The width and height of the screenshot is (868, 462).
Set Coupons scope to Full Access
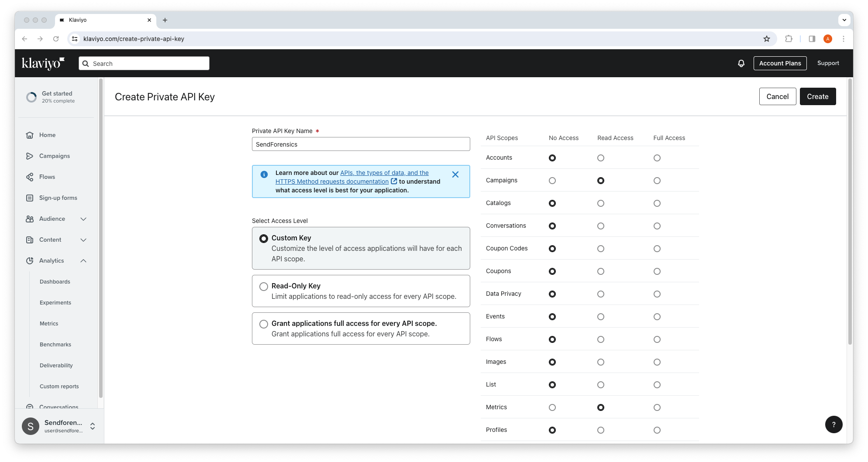tap(657, 271)
